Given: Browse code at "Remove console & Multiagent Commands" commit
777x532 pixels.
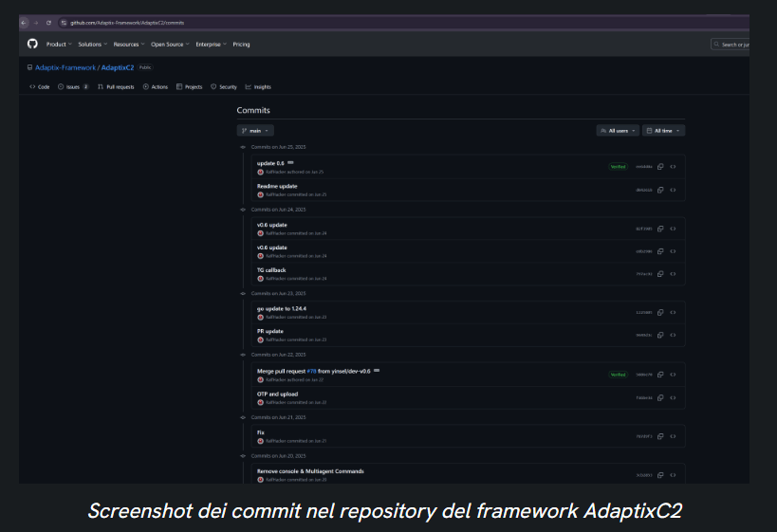Looking at the screenshot, I should coord(673,475).
